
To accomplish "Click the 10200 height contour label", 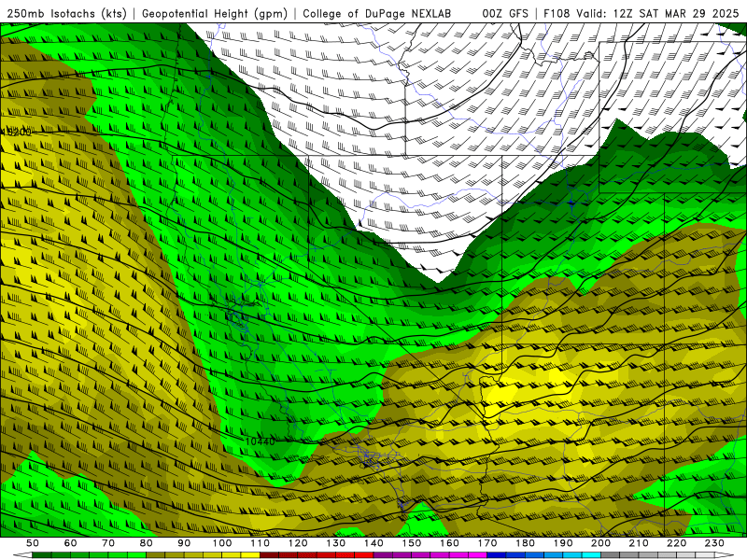I will [x=17, y=132].
